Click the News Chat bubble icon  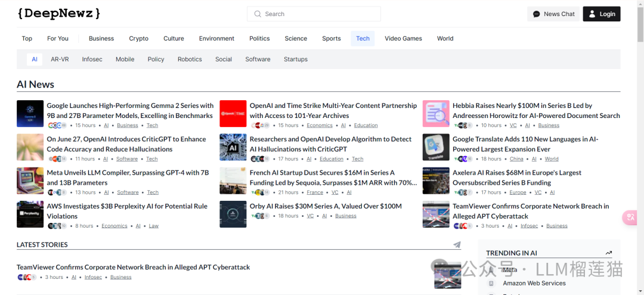click(x=536, y=14)
